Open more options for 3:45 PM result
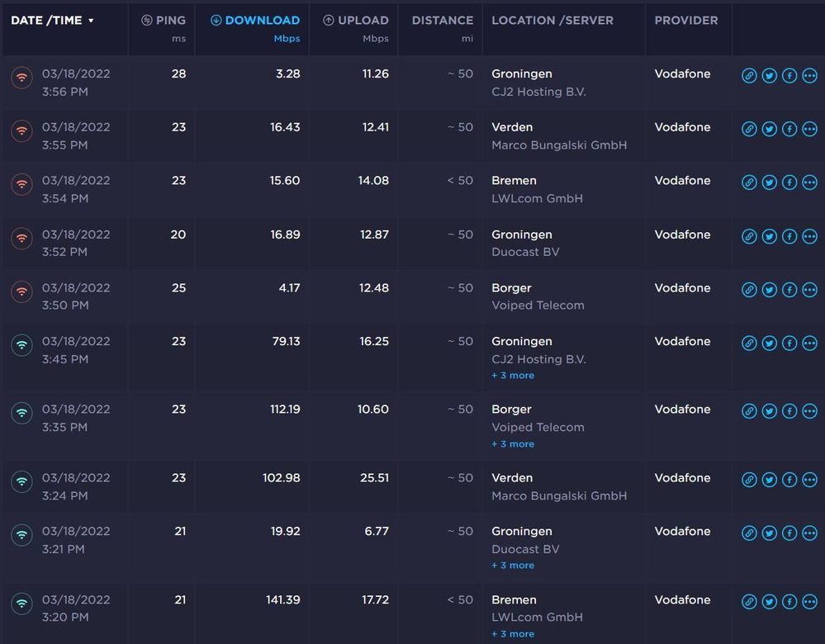Image resolution: width=825 pixels, height=644 pixels. pos(810,343)
